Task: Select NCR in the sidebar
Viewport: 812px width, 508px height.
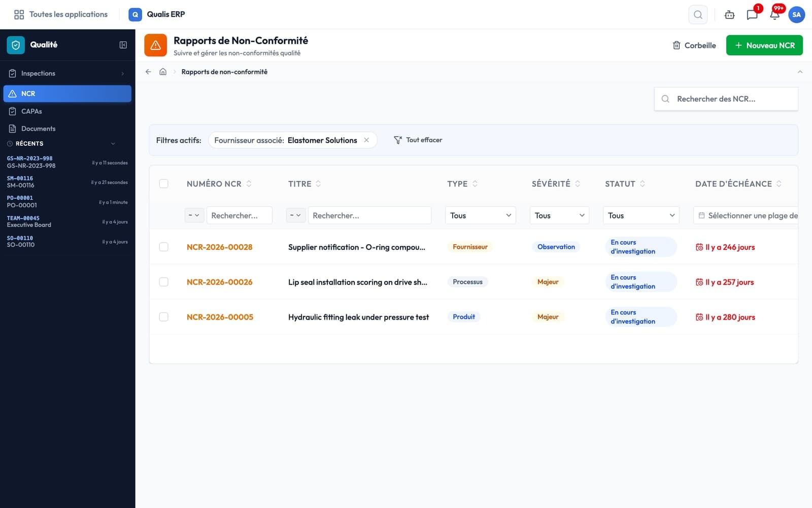Action: [x=67, y=93]
